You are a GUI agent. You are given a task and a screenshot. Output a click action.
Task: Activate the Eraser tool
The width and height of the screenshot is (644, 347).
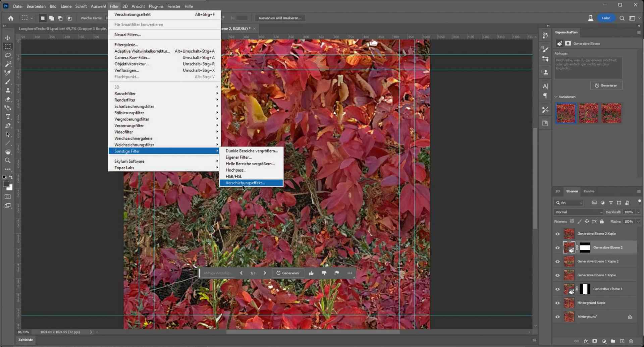pos(8,99)
